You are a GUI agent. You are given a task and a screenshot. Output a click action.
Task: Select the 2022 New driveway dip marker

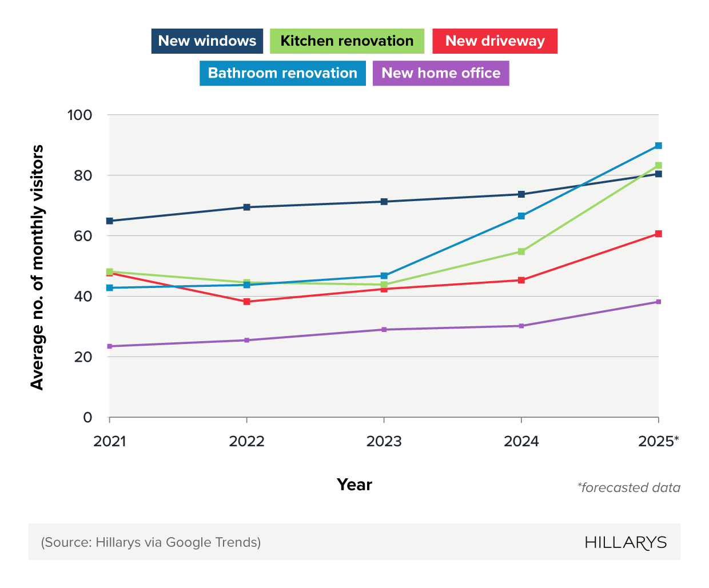pyautogui.click(x=246, y=301)
